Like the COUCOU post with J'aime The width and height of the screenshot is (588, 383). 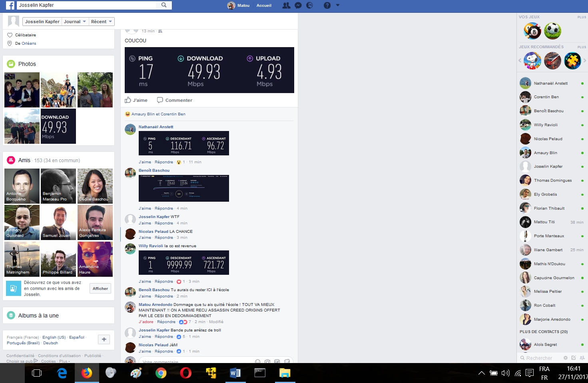[136, 100]
